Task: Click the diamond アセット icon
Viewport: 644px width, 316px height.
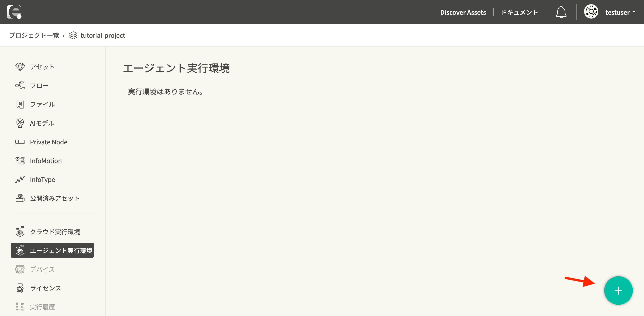Action: 20,67
